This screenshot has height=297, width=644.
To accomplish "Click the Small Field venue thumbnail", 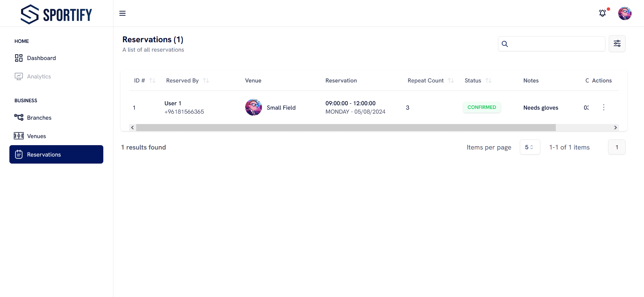I will coord(254,107).
